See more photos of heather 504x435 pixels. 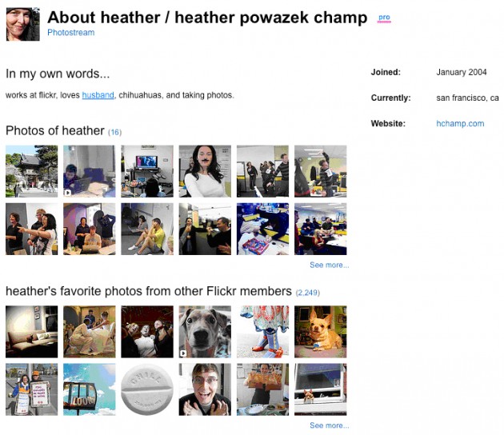(x=329, y=265)
